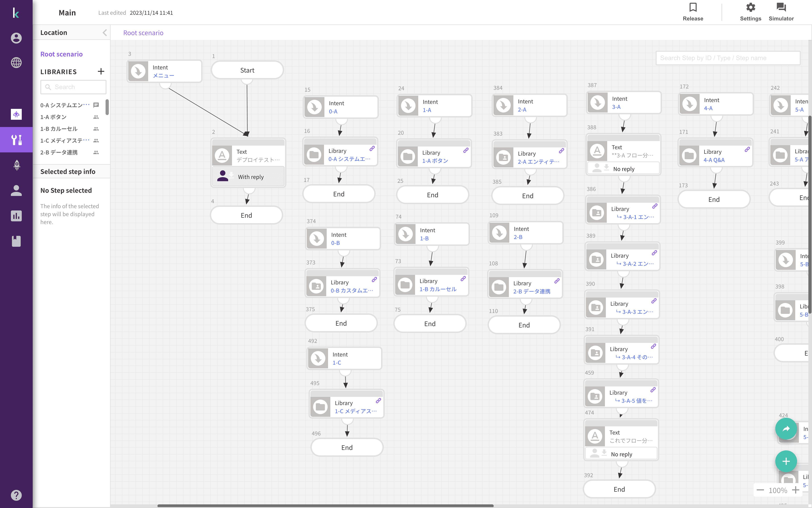Open the rocket deploy icon in sidebar
The image size is (812, 508).
(16, 165)
